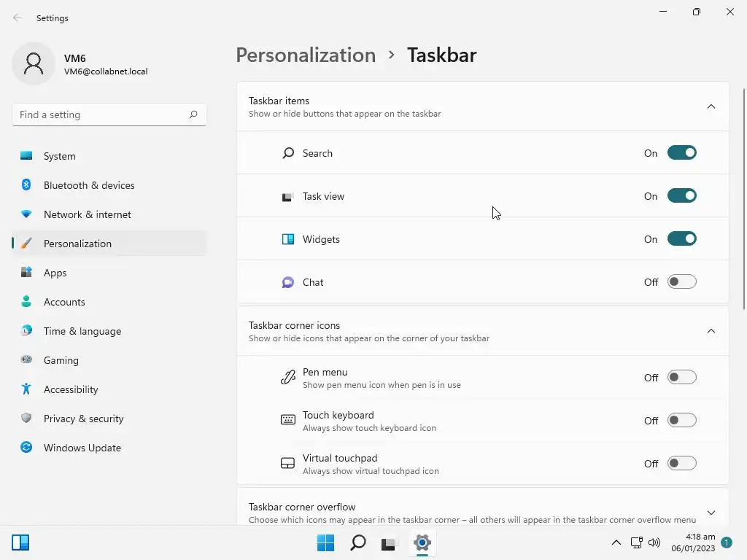Screen dimensions: 747x560
Task: Click the volume speaker tray icon
Action: point(654,542)
